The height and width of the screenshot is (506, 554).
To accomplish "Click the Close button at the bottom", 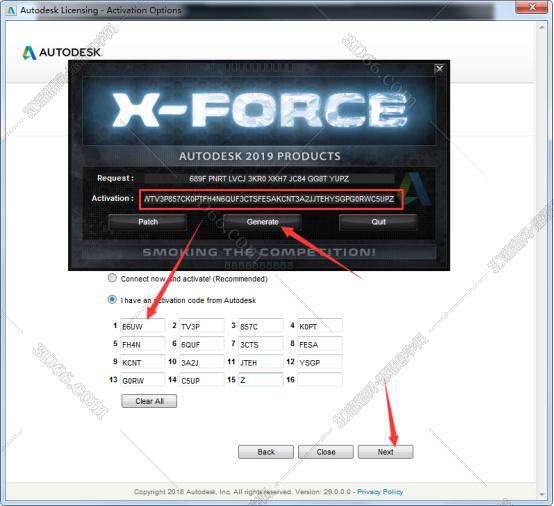I will [x=326, y=452].
